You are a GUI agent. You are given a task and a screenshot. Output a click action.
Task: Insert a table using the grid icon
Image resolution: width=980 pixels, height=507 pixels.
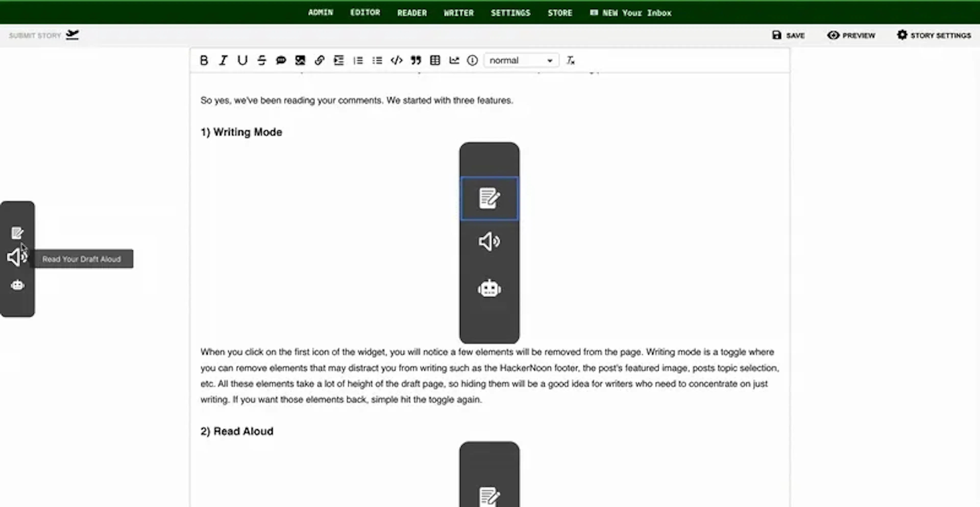435,60
